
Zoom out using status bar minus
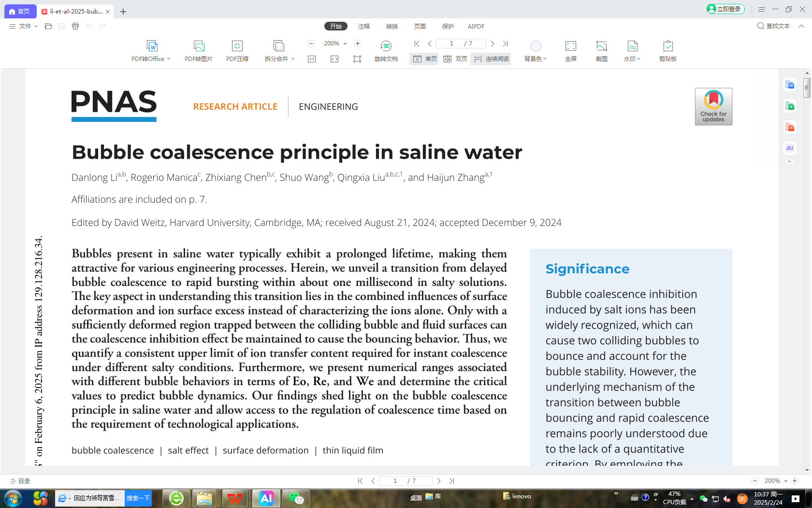[755, 481]
